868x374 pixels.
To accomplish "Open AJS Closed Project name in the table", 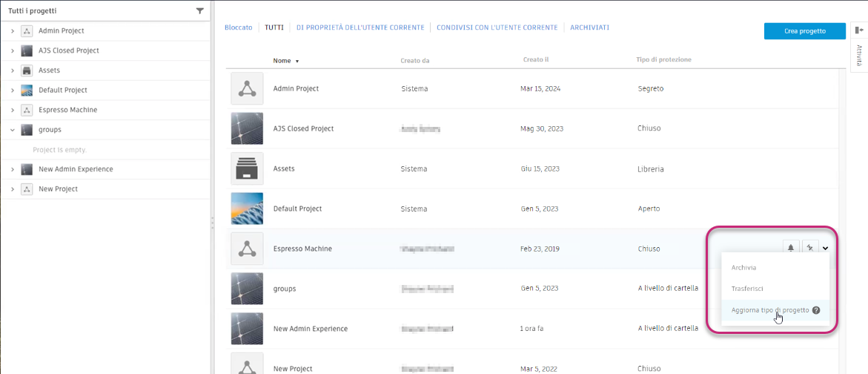I will tap(303, 128).
